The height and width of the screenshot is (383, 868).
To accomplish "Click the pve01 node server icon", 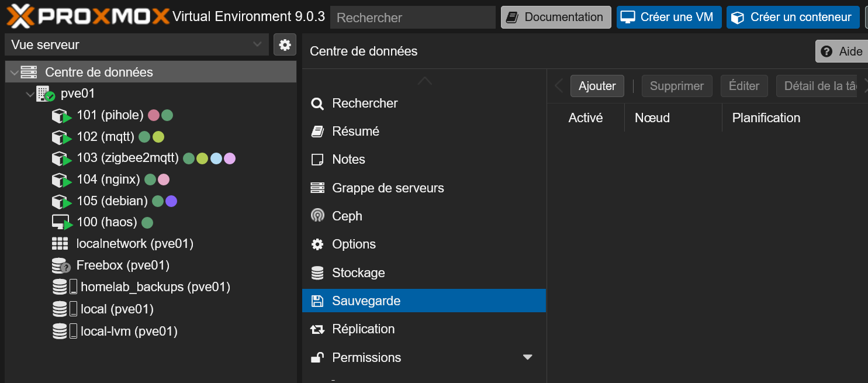I will coord(45,94).
